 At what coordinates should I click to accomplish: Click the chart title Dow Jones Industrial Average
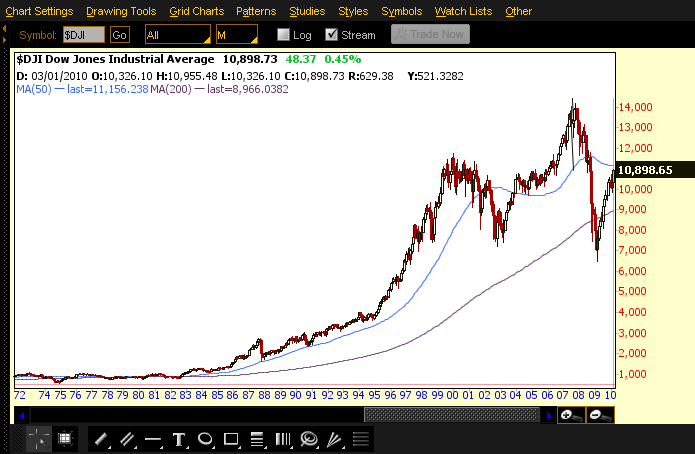129,59
